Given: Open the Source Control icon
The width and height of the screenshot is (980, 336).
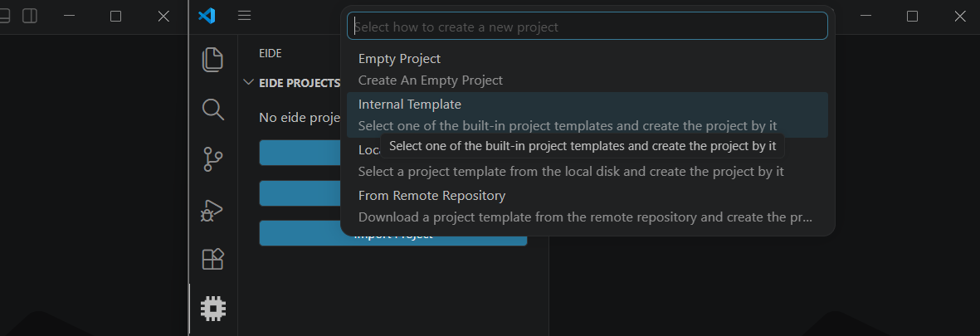Looking at the screenshot, I should [212, 159].
